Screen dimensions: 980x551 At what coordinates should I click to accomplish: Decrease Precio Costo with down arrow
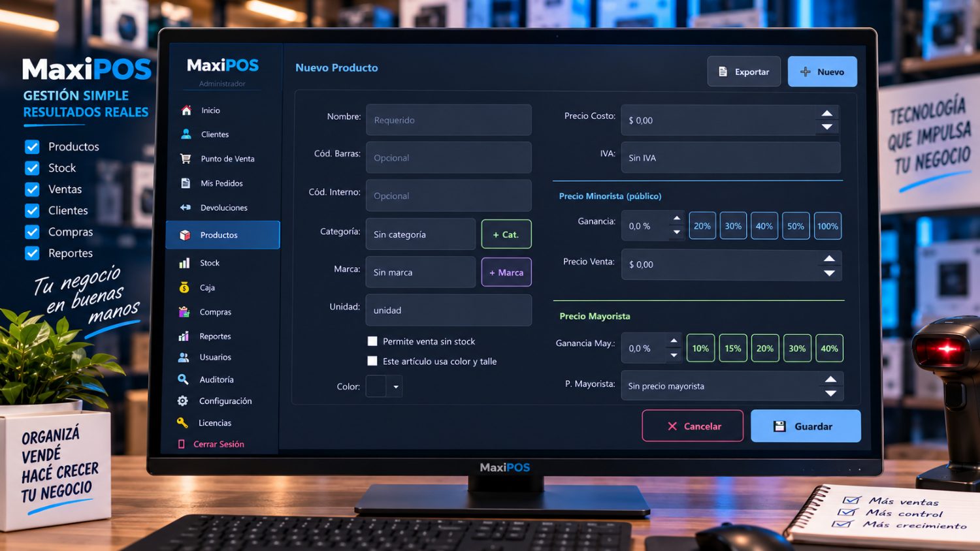827,127
